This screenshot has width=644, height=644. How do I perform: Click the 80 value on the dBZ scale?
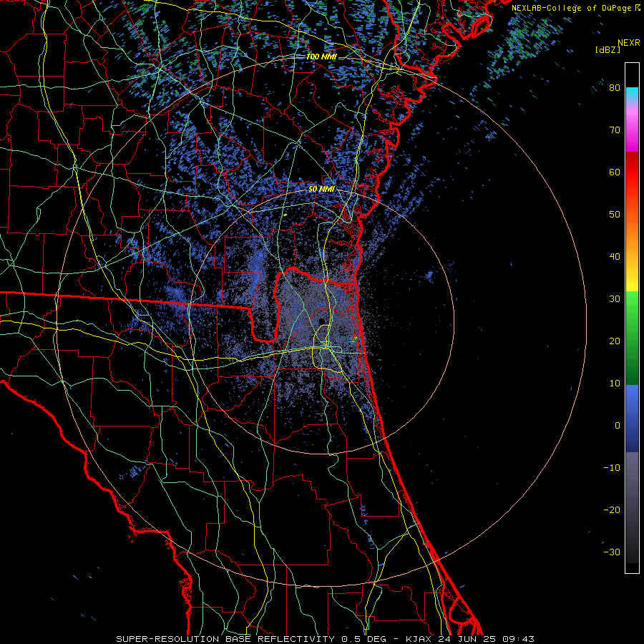pos(615,88)
